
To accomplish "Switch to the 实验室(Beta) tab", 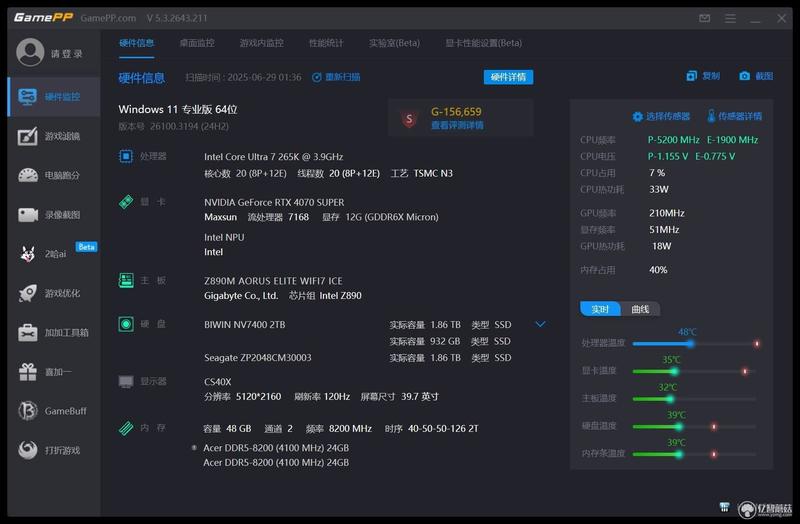I will 394,43.
